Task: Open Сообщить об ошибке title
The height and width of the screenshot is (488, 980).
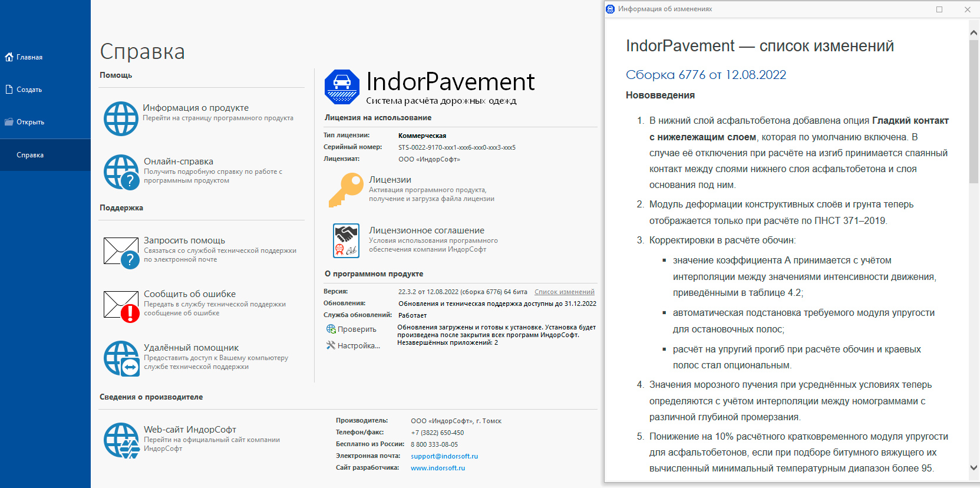Action: 190,294
